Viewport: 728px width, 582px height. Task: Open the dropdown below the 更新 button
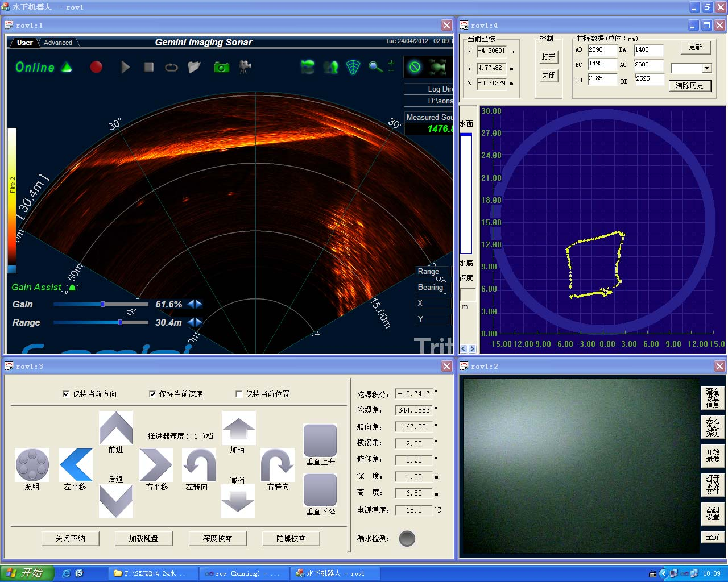point(707,68)
